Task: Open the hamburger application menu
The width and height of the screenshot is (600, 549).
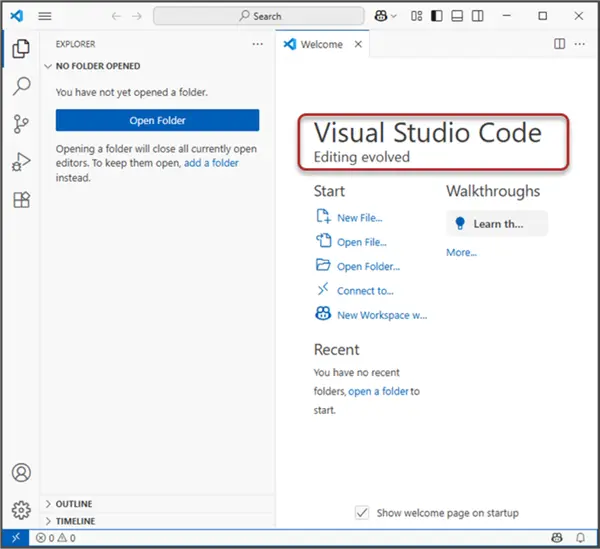Action: click(x=45, y=16)
